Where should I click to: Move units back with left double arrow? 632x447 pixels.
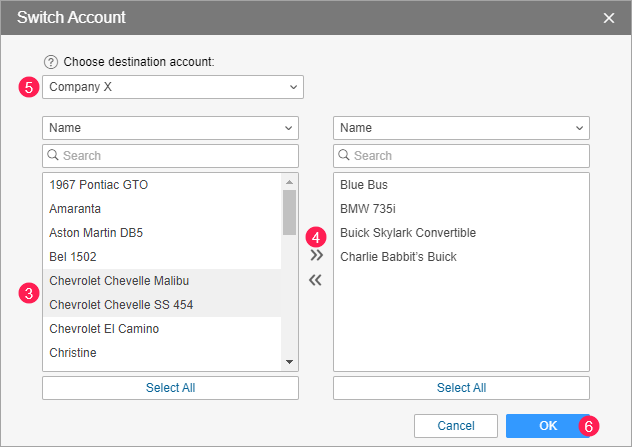coord(316,280)
